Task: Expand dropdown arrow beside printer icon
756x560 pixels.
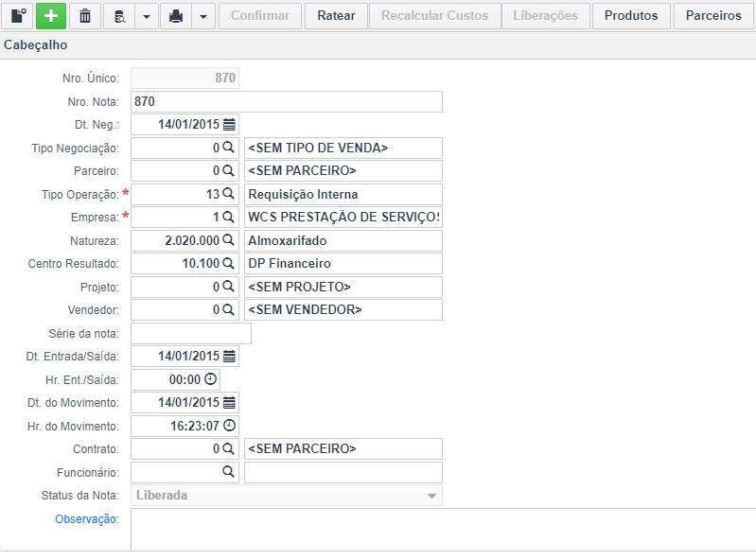Action: (x=203, y=16)
